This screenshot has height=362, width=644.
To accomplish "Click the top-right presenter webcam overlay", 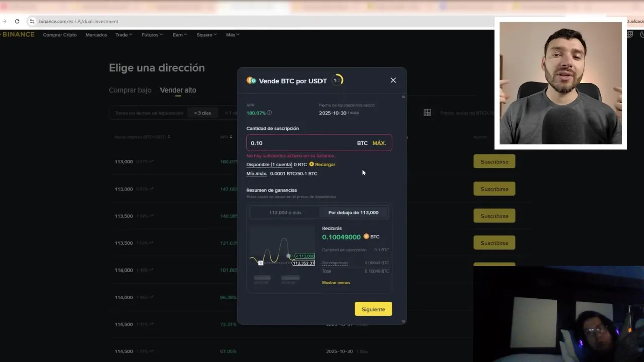I will [x=560, y=83].
